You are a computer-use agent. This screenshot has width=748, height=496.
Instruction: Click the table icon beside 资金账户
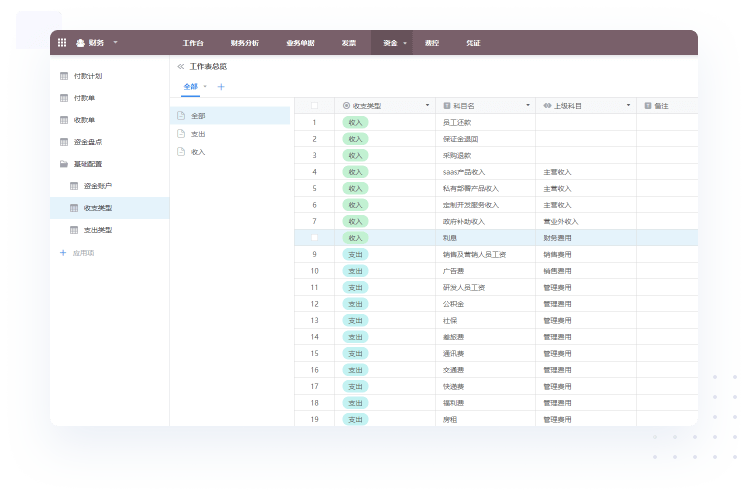tap(74, 186)
